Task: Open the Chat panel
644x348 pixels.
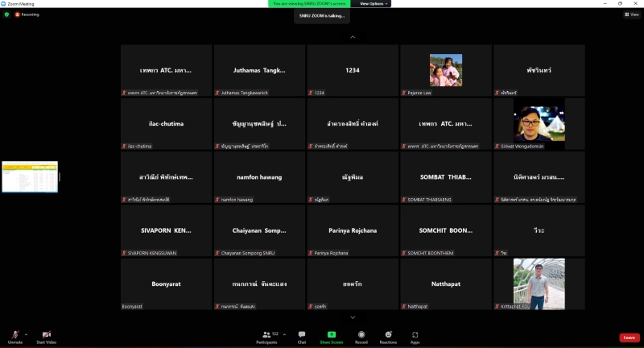Action: [302, 335]
